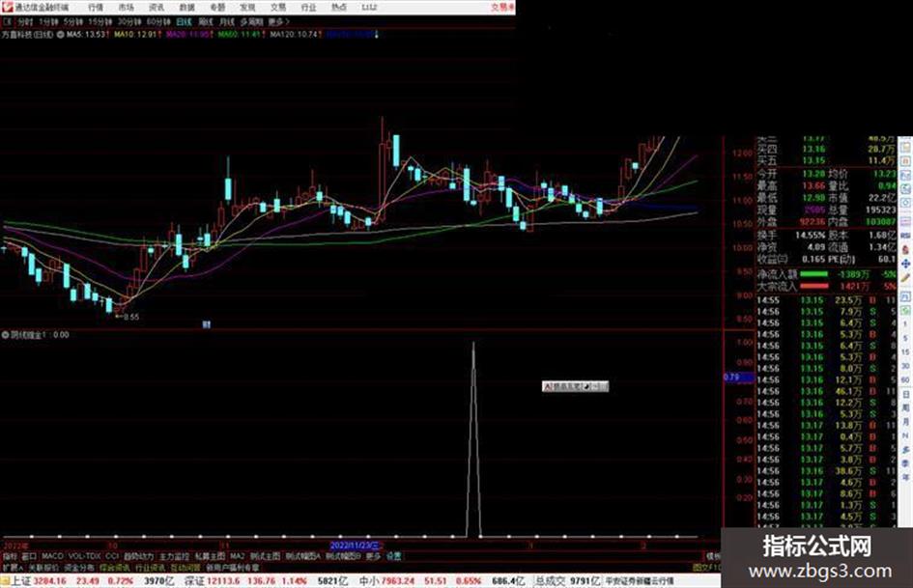This screenshot has height=588, width=913.
Task: Click the 年 period shortcut on right sidebar
Action: pos(905,478)
